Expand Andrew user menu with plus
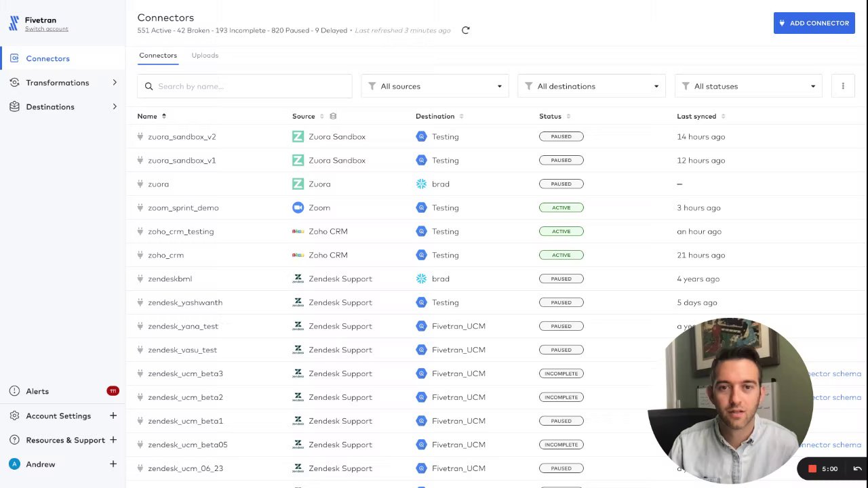The image size is (868, 488). [x=113, y=464]
